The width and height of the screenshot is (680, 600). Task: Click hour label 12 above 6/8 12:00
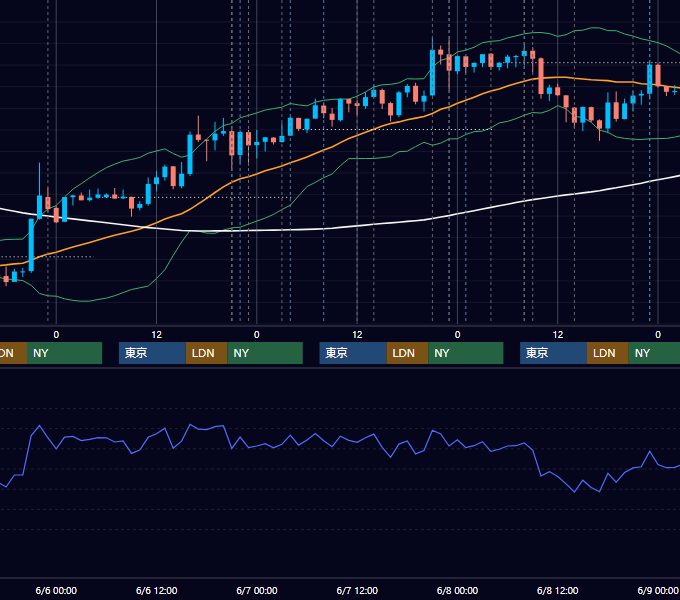tap(558, 335)
